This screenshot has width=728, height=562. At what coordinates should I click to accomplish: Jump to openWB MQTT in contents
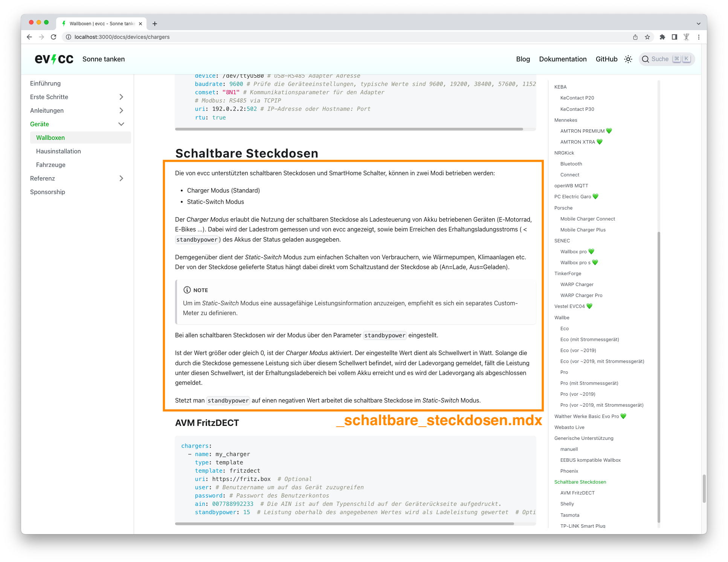[571, 185]
